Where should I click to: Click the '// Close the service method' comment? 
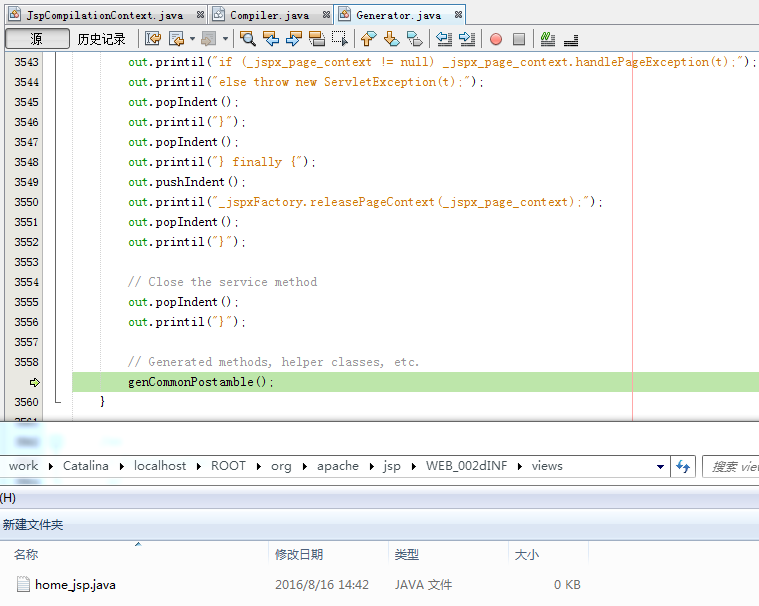tap(223, 282)
